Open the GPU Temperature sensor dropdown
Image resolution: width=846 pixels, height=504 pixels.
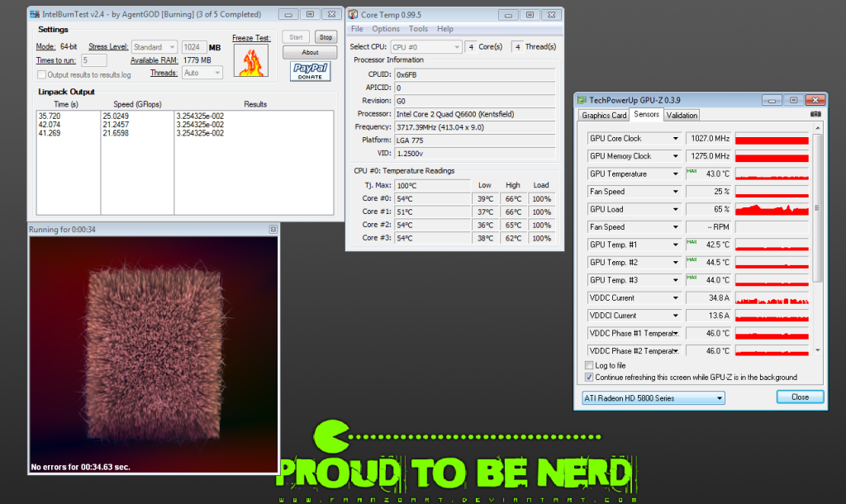click(x=676, y=174)
